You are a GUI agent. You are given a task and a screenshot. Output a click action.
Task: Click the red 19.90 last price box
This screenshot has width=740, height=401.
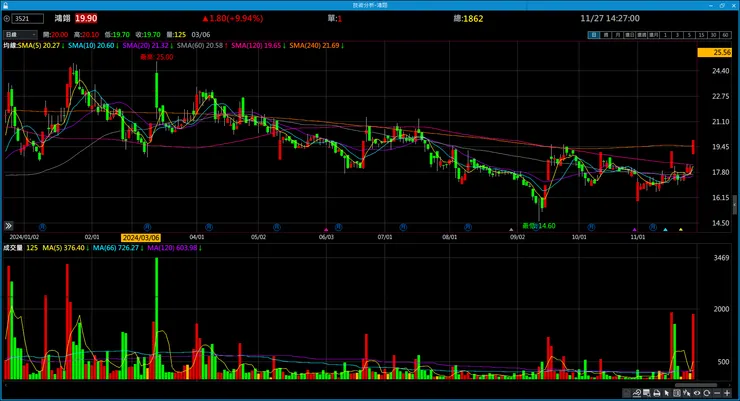[x=86, y=18]
